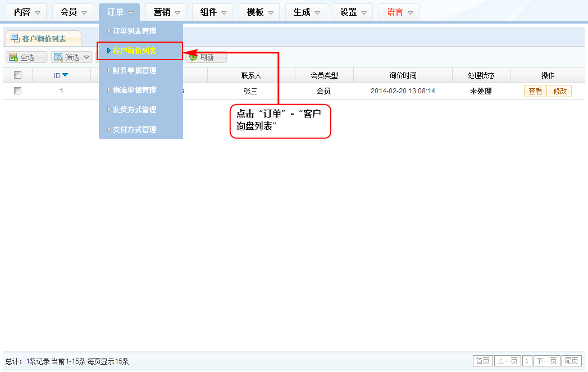Click the 修改 button for 张三

(560, 91)
